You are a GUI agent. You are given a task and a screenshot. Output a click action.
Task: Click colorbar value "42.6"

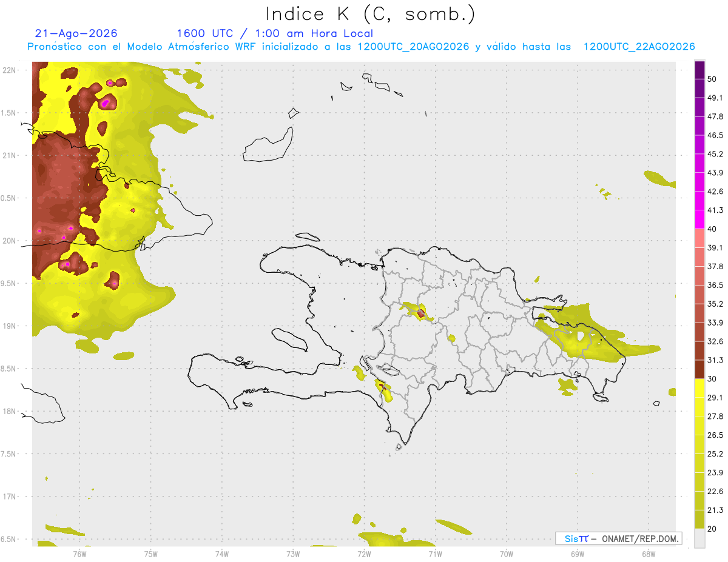pos(715,192)
